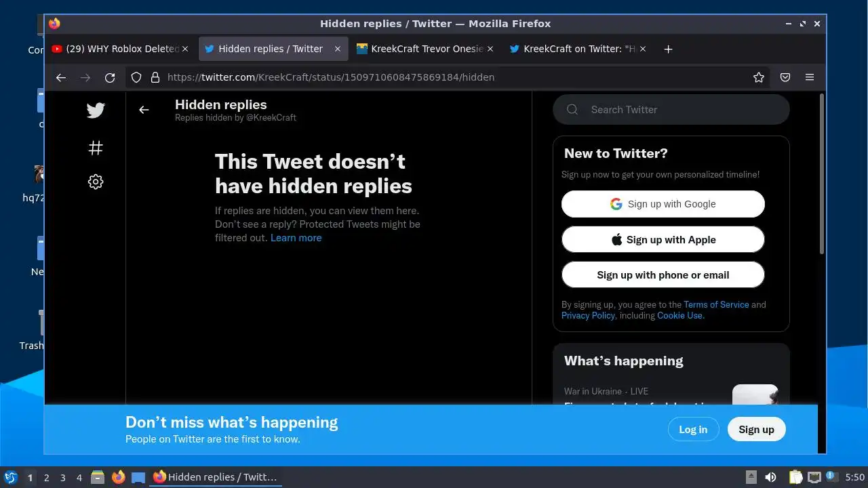Switch to workspace 3
This screenshot has height=488, width=868.
click(62, 478)
